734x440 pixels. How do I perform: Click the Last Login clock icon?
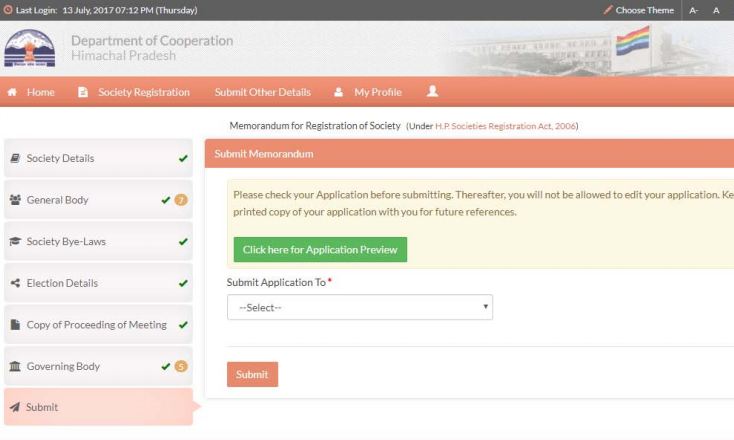(8, 10)
